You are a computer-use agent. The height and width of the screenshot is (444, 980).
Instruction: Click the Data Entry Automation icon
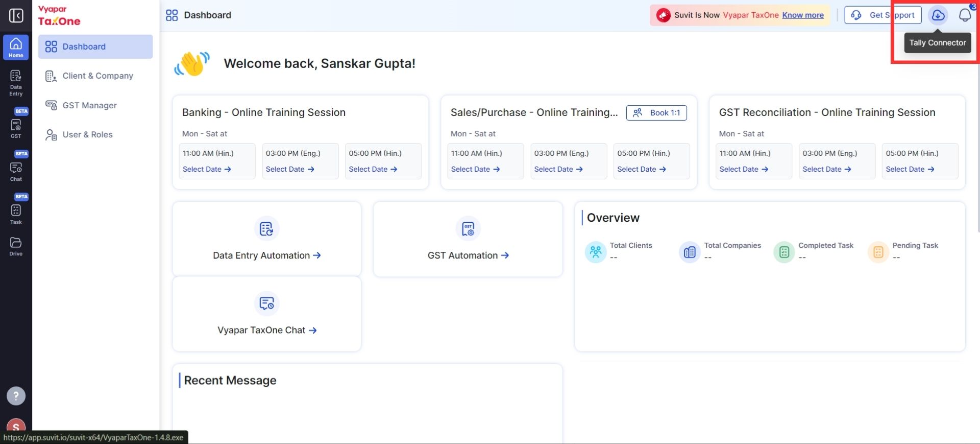point(266,228)
